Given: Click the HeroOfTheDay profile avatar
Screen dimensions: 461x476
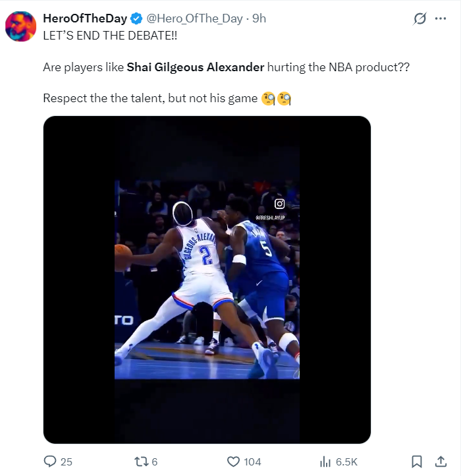Looking at the screenshot, I should (x=20, y=26).
